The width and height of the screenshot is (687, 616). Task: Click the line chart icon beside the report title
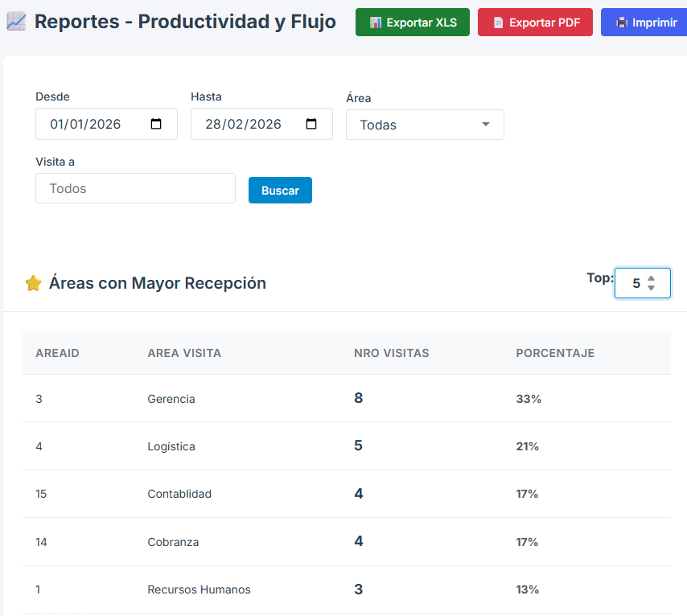[x=14, y=21]
